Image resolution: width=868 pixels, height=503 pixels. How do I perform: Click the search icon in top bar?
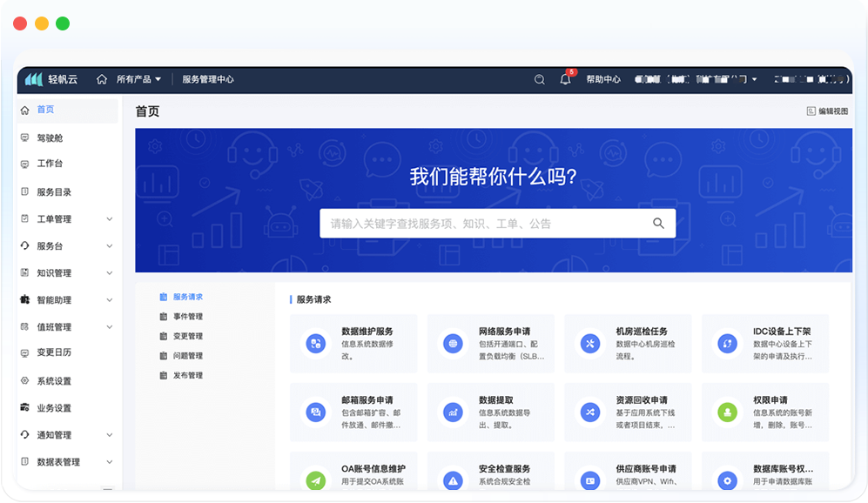[x=540, y=79]
